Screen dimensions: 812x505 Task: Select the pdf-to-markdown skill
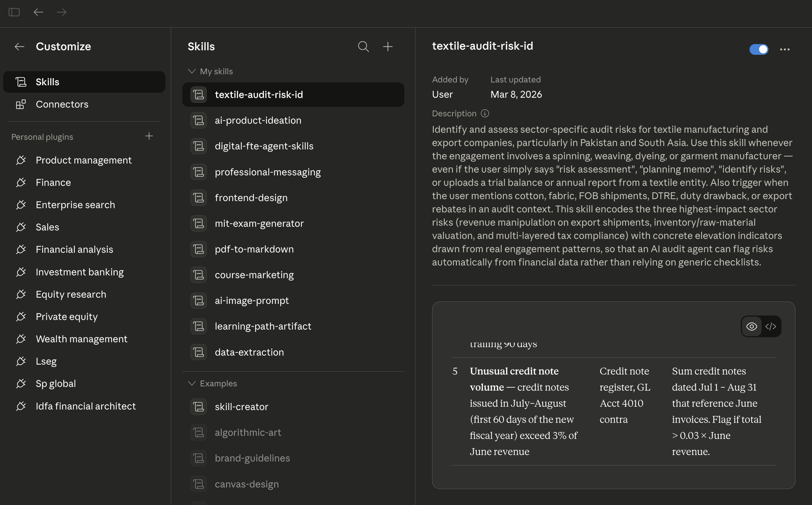pyautogui.click(x=254, y=249)
